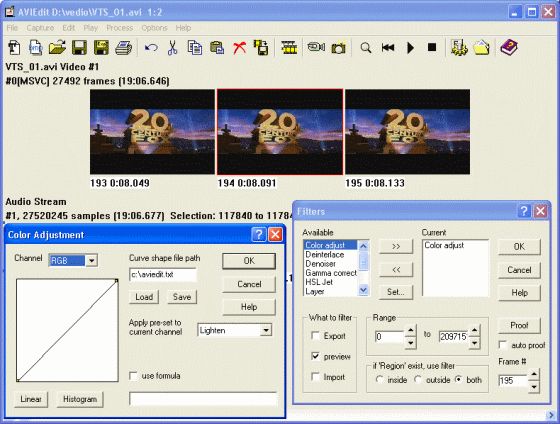Open the Edit menu
Screen dimensions: 560x424
[69, 28]
